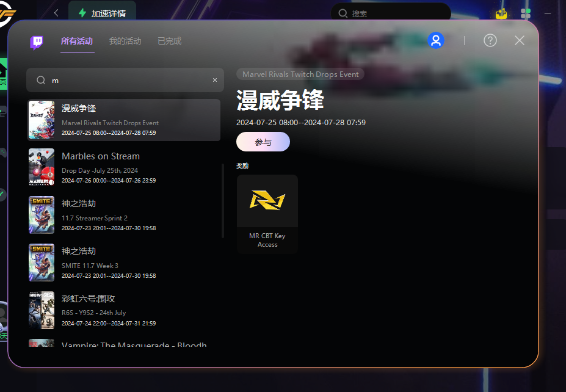
Task: Click the MR CBT Key Access label
Action: coord(267,240)
